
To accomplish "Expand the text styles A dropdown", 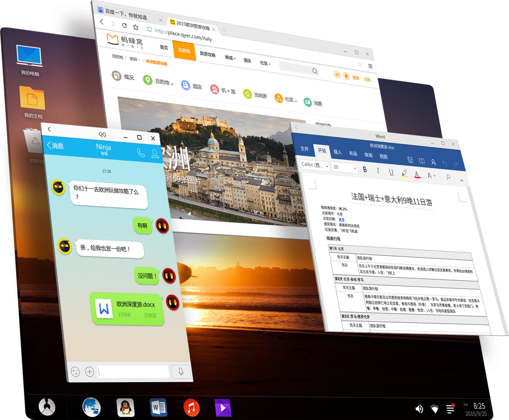I will (x=431, y=176).
